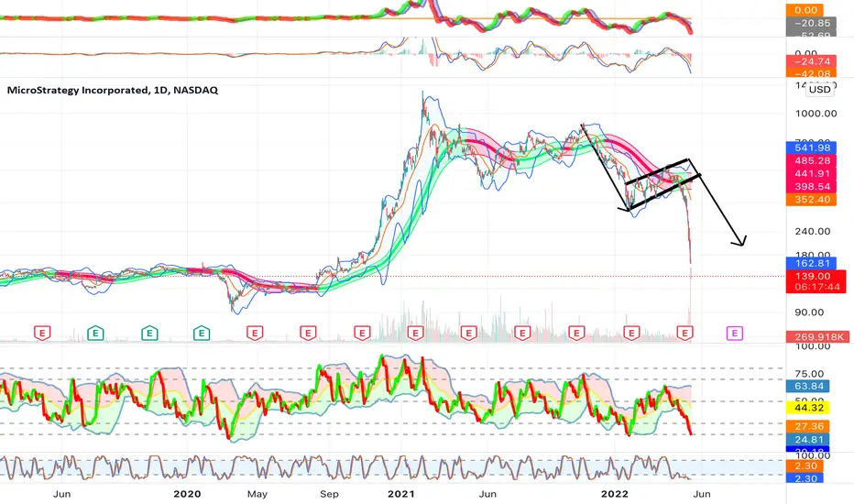This screenshot has width=854, height=504.
Task: Select the orange 0.00 top indicator label
Action: (x=805, y=10)
